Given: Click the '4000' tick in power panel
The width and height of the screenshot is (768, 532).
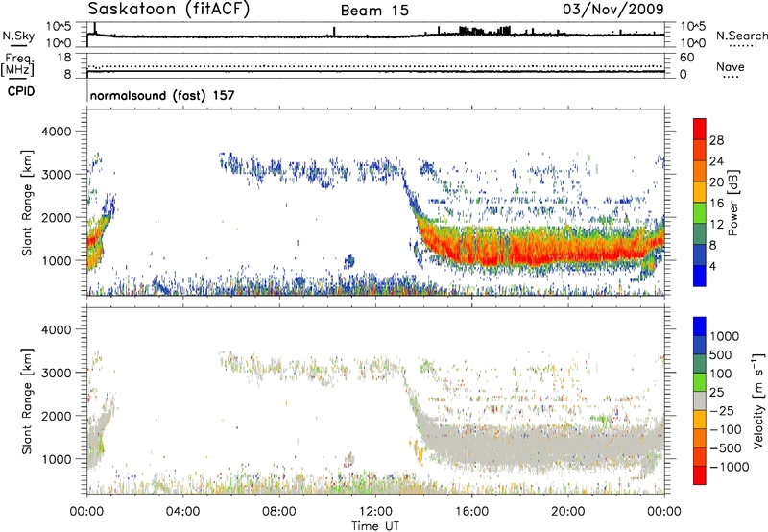Looking at the screenshot, I should [x=57, y=132].
